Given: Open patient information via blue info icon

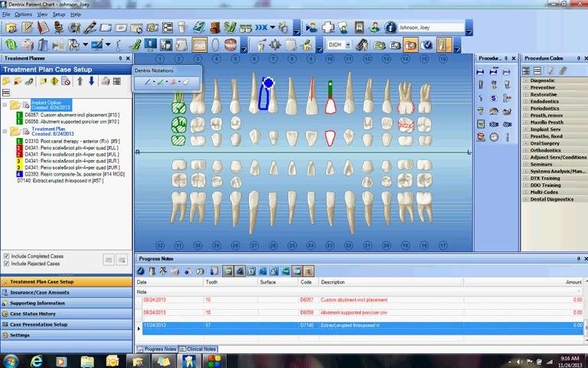Looking at the screenshot, I should (x=390, y=28).
